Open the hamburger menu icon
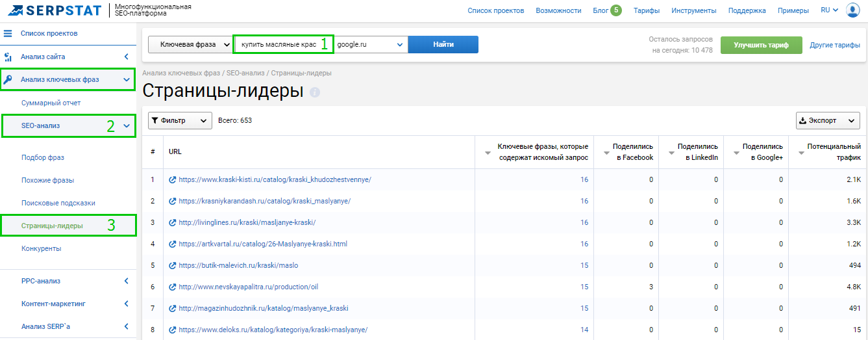 click(8, 33)
